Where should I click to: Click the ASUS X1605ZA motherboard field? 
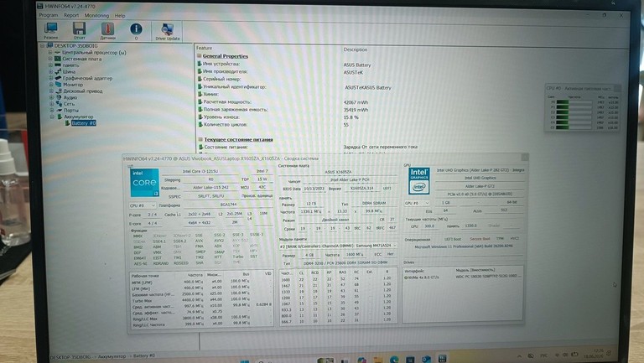(x=338, y=172)
